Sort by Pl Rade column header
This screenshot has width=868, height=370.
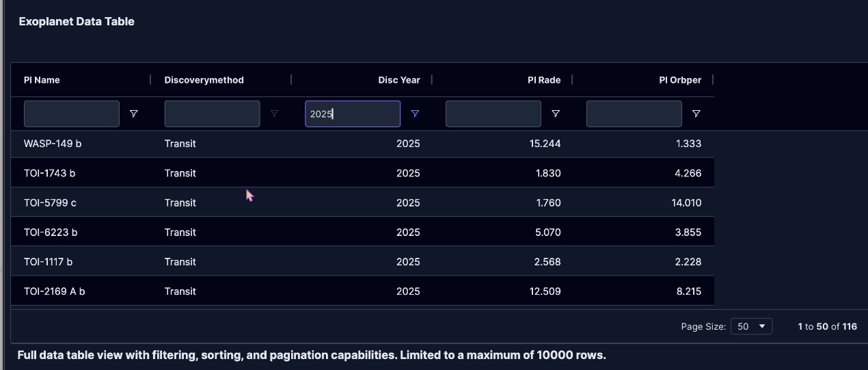(544, 80)
